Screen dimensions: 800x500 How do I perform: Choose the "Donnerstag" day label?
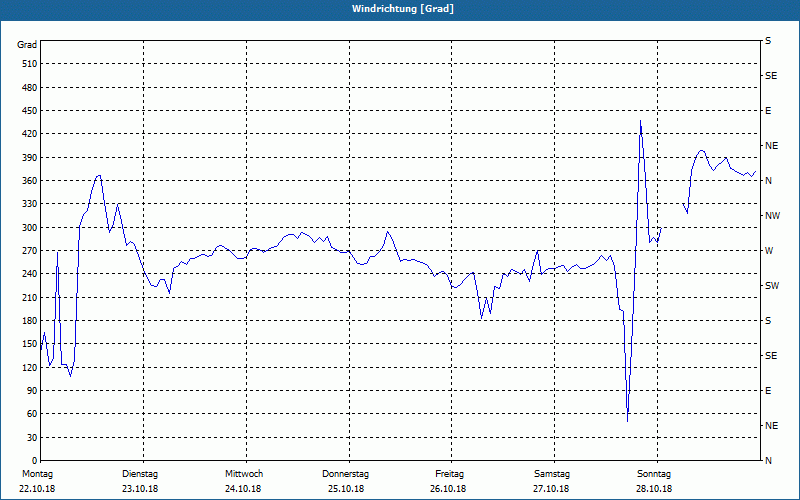click(x=345, y=474)
